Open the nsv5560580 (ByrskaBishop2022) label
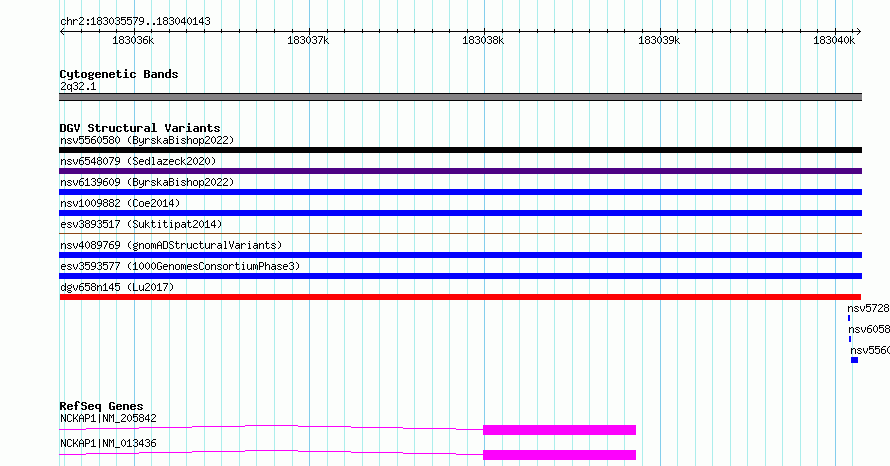Image resolution: width=890 pixels, height=466 pixels. tap(147, 140)
